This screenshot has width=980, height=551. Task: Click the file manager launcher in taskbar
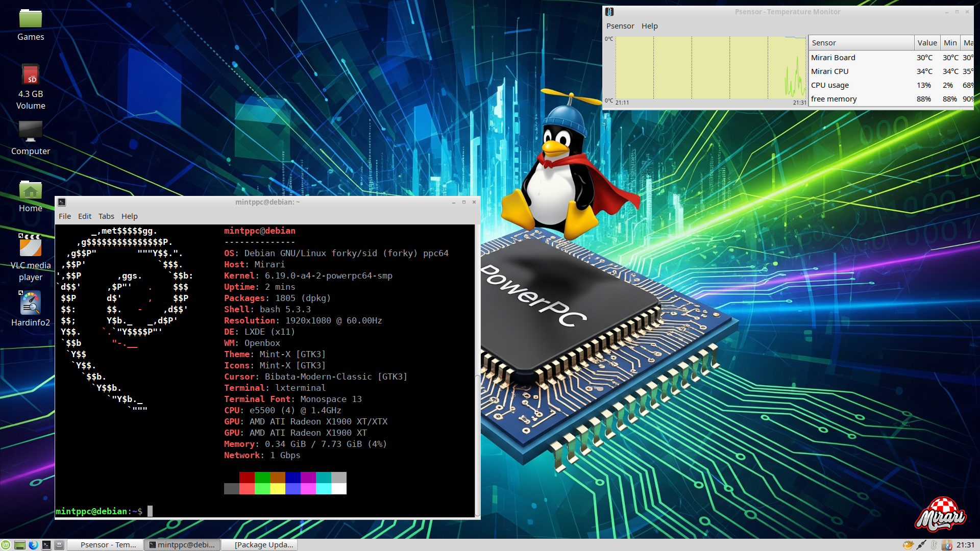[x=20, y=545]
